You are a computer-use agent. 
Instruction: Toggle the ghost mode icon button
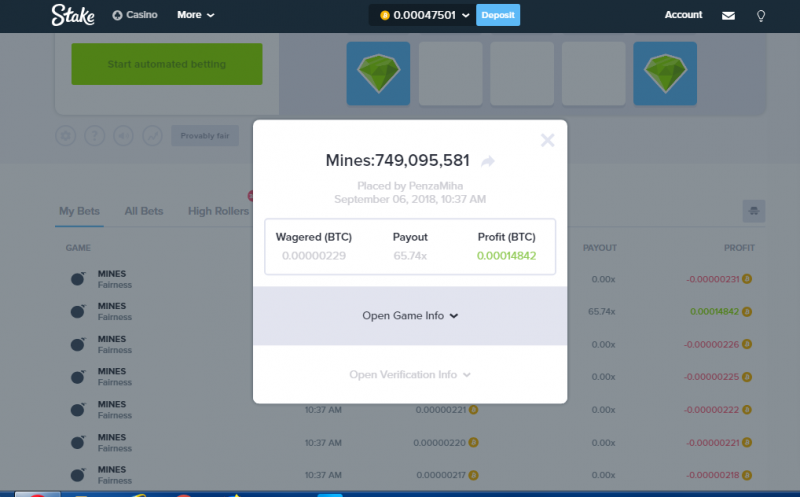pyautogui.click(x=754, y=211)
